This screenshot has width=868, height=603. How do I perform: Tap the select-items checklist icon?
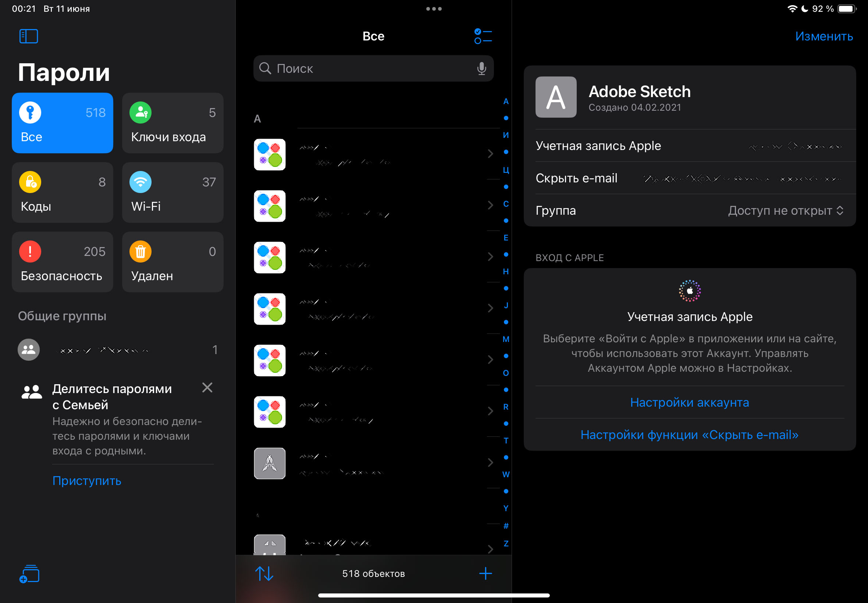[483, 36]
